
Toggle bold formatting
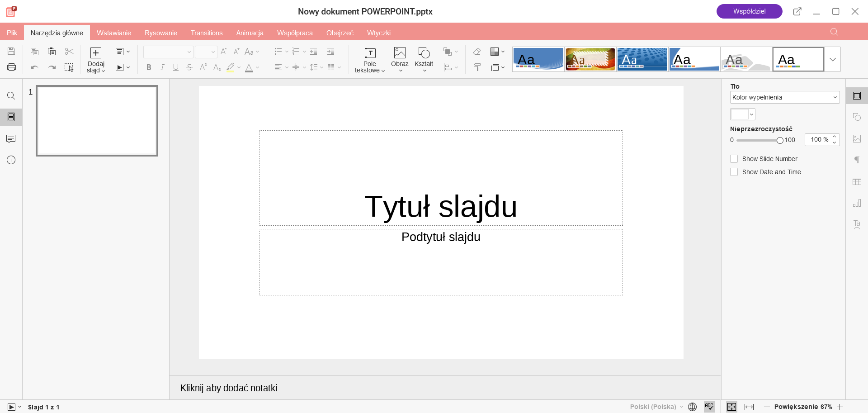[149, 67]
